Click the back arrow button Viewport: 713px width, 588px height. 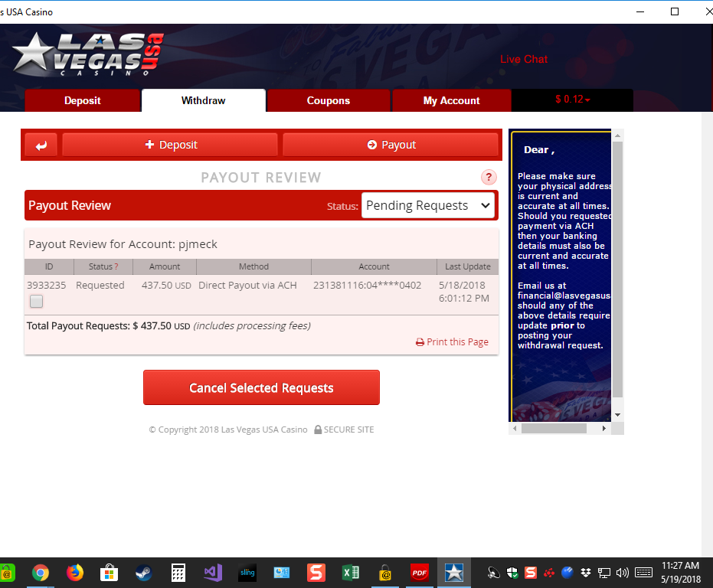pyautogui.click(x=41, y=145)
